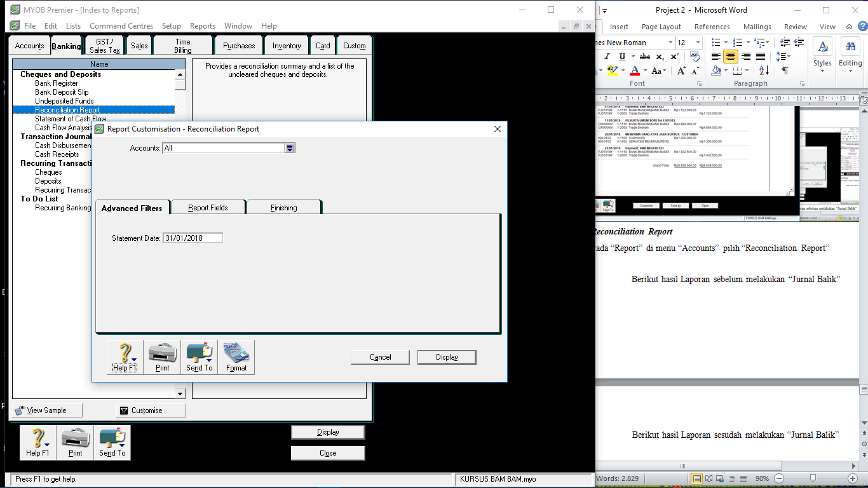Expand the Font dialog launcher in Word
The image size is (868, 488).
click(699, 84)
